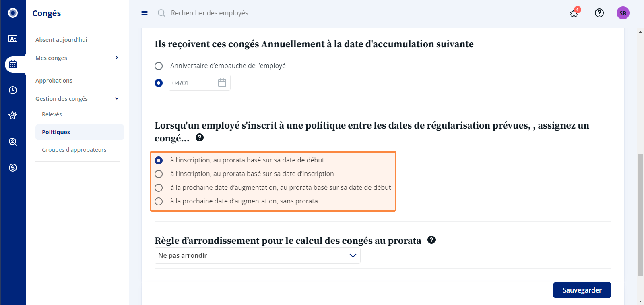Click the star performance sidebar icon

click(x=13, y=116)
